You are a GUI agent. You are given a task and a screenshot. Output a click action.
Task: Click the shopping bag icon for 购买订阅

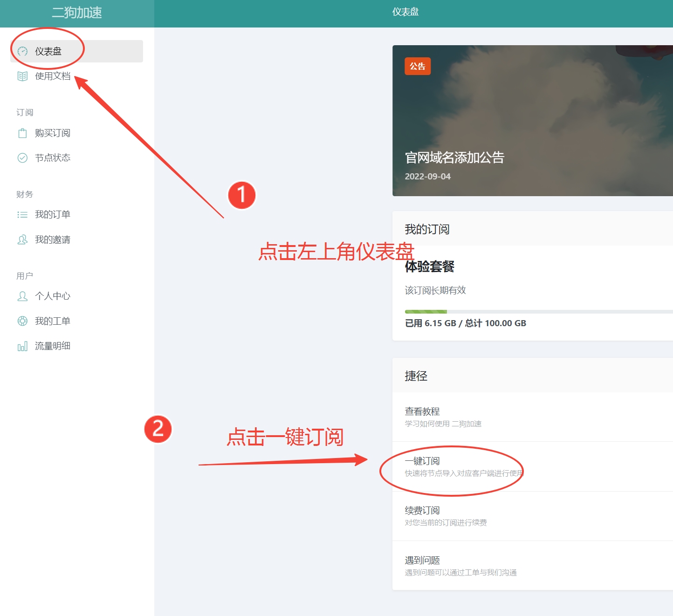[x=22, y=133]
